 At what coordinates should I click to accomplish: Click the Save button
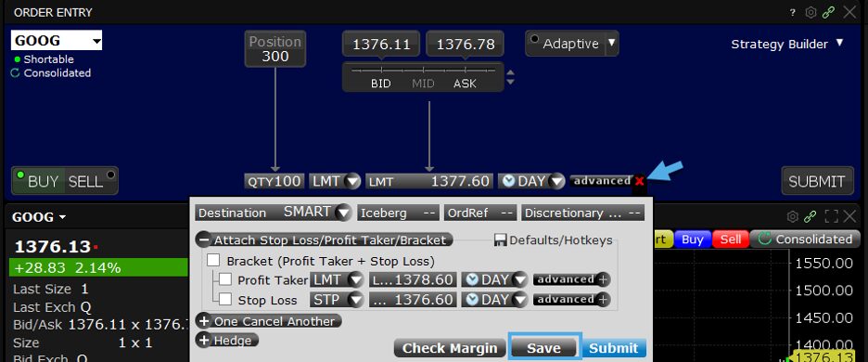click(x=543, y=348)
